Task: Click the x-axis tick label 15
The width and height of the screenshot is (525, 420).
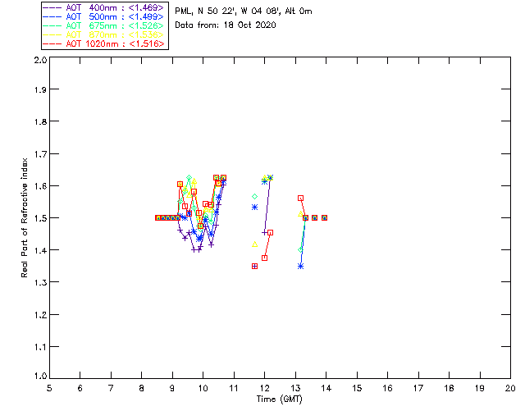Action: coord(357,388)
